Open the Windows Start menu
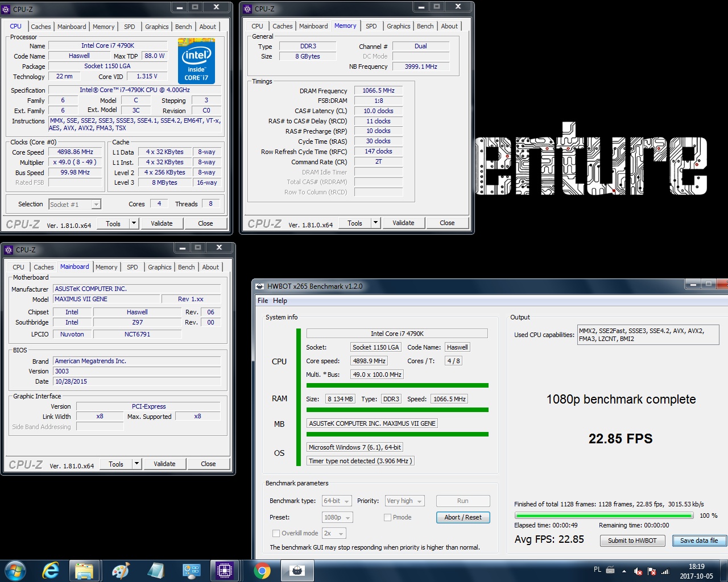This screenshot has height=582, width=728. (15, 570)
